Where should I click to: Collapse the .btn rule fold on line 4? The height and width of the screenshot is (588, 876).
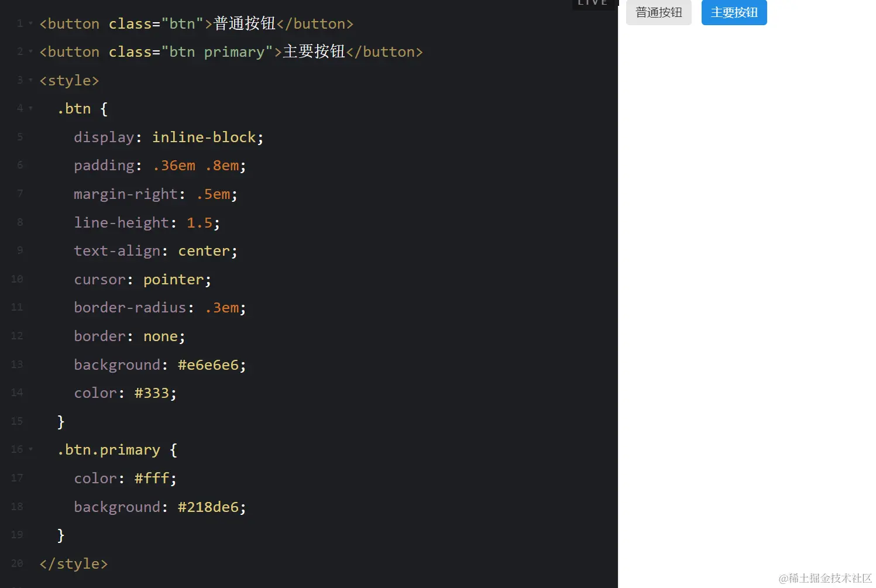click(x=30, y=108)
